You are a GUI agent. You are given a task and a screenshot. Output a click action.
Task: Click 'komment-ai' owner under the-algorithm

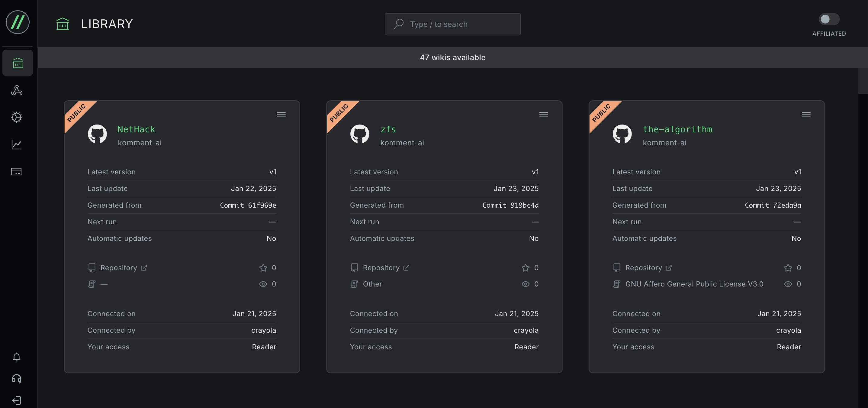click(x=664, y=143)
